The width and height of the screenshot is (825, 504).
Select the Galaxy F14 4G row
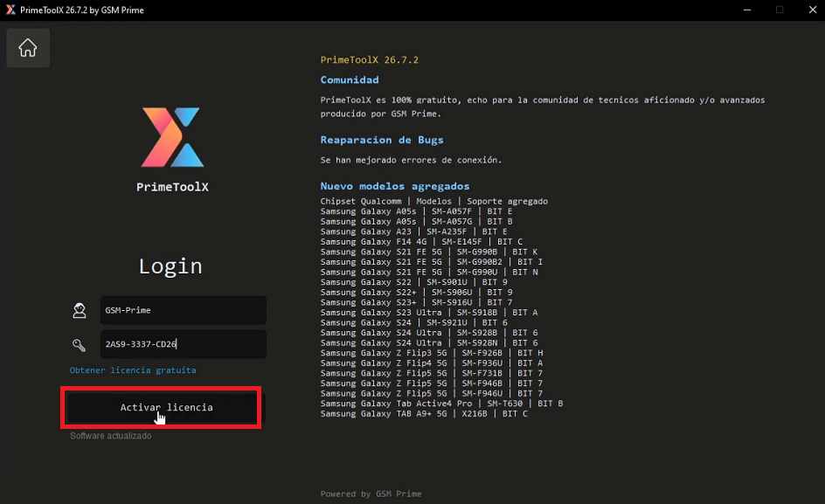(x=421, y=242)
